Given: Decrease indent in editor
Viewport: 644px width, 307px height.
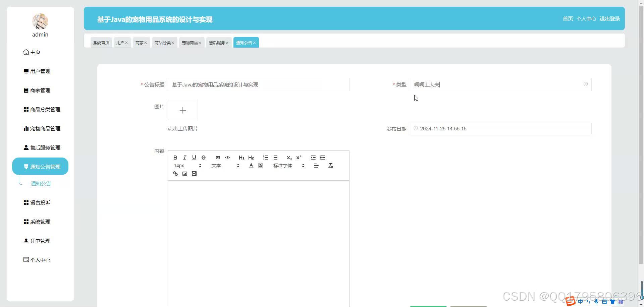Looking at the screenshot, I should coord(313,158).
